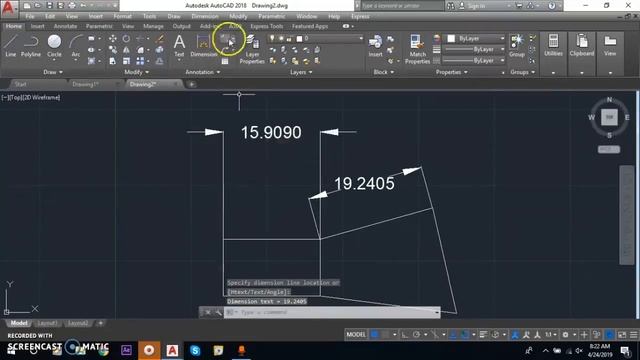Toggle layer 0 on/off lightbulb

click(x=272, y=38)
